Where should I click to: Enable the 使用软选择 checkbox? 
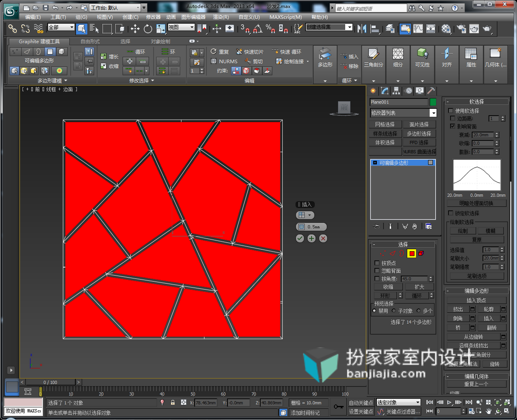451,111
